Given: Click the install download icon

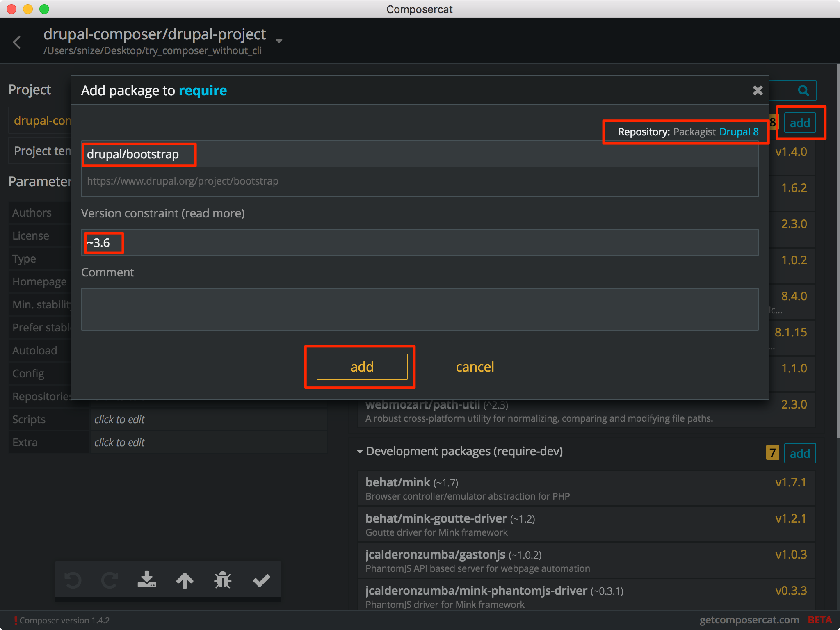Looking at the screenshot, I should (x=146, y=580).
